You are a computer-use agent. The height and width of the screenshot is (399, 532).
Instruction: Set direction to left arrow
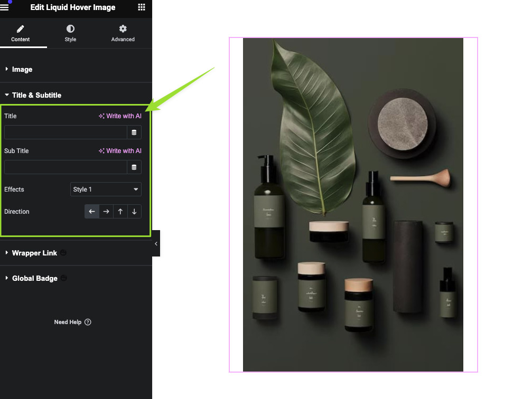(x=91, y=212)
